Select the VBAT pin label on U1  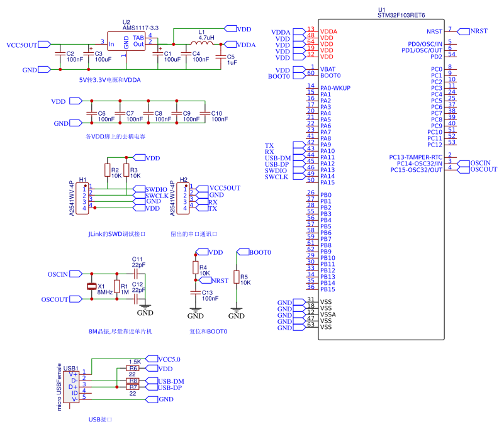(328, 69)
